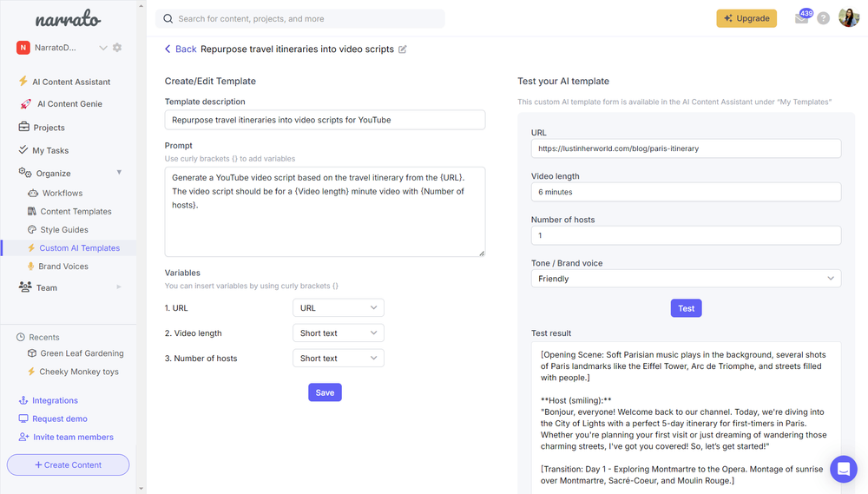868x494 pixels.
Task: Edit template title pencil icon
Action: coord(403,49)
